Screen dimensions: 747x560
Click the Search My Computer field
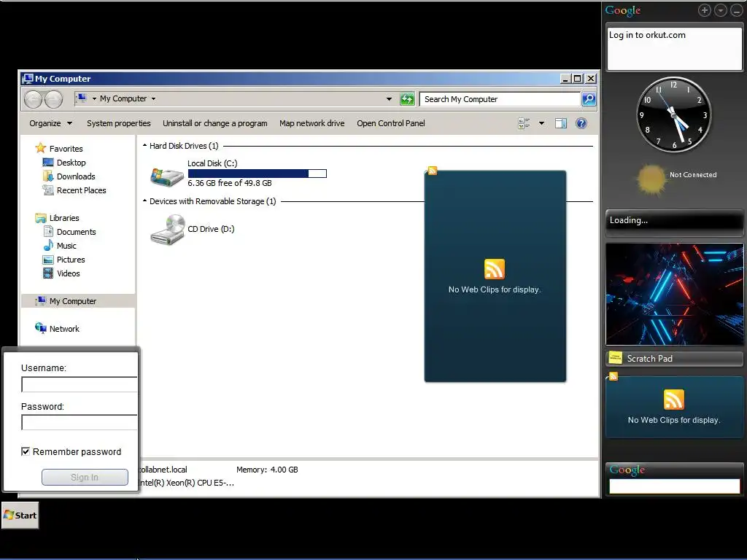pyautogui.click(x=500, y=99)
